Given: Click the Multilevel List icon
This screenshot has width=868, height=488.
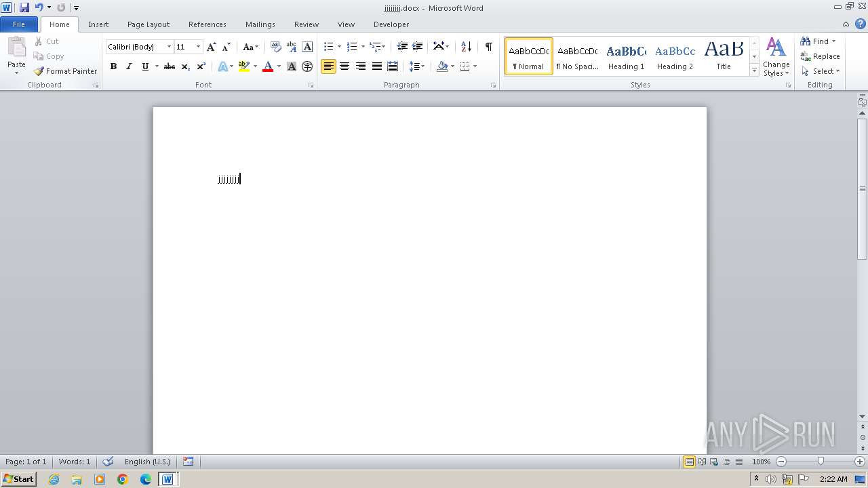Looking at the screenshot, I should 375,47.
